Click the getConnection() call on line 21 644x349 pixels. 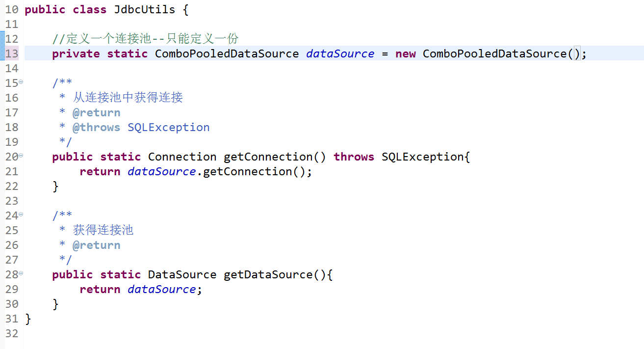pos(254,171)
